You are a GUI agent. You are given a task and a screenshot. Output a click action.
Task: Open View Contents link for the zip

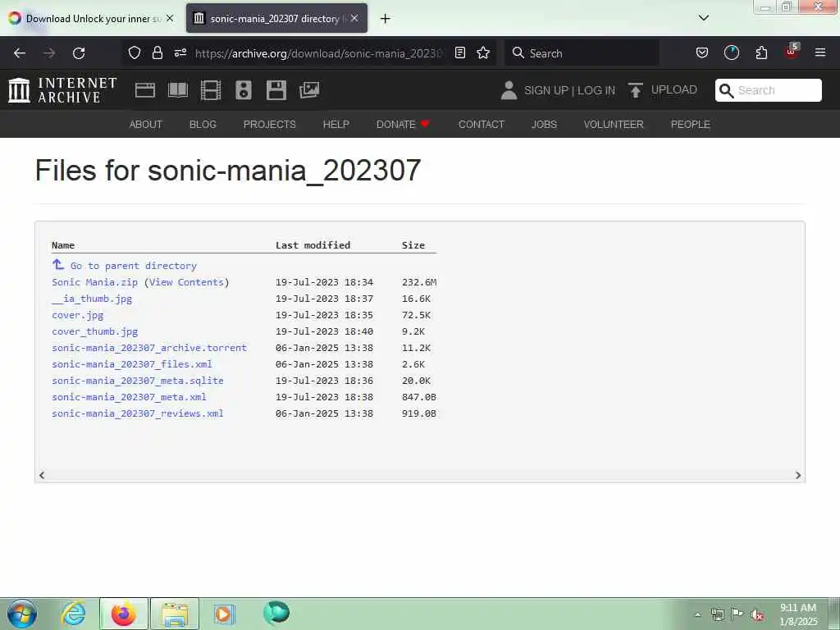coord(186,282)
